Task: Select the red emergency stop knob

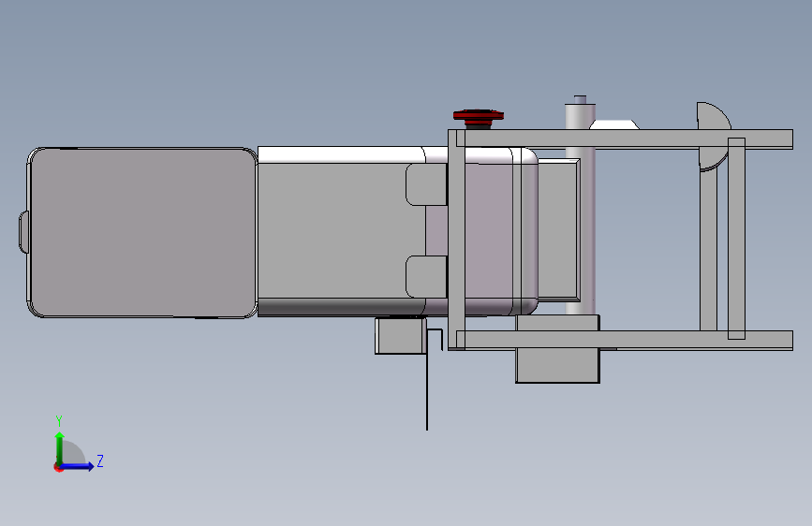Action: coord(478,119)
